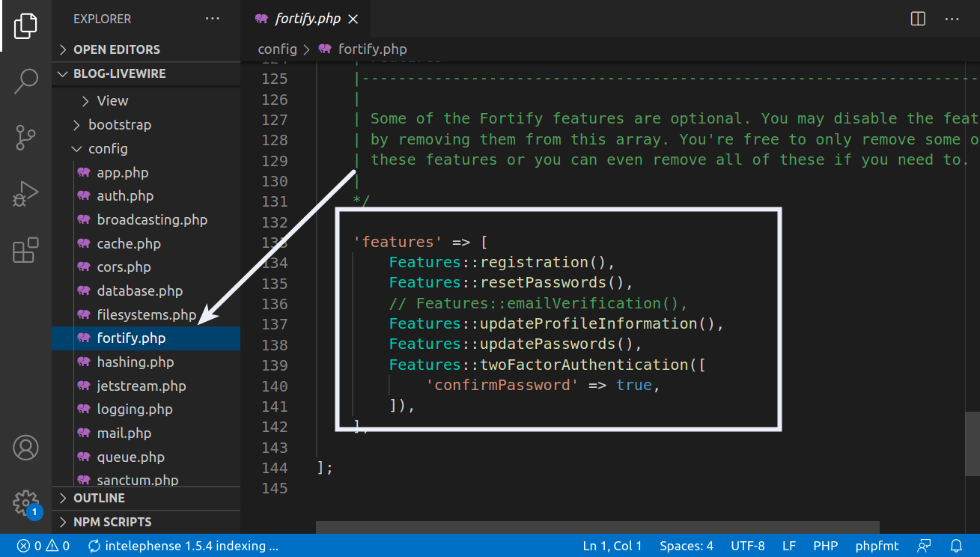Open the Source Control view
This screenshot has height=557, width=980.
25,138
